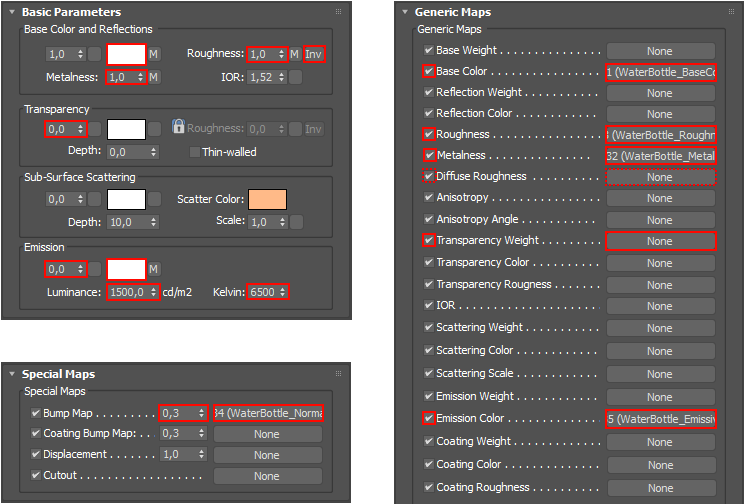The width and height of the screenshot is (744, 504).
Task: Click the base color white swatch
Action: [126, 54]
